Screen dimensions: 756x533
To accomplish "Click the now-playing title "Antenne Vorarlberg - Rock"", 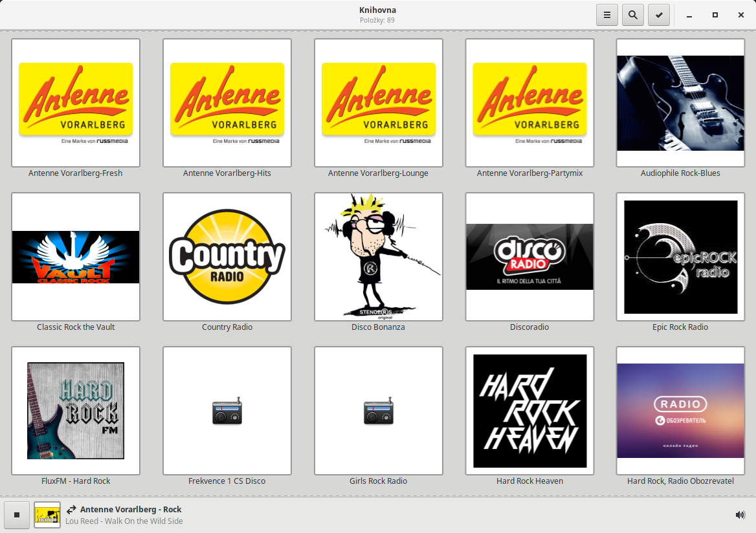I will point(131,509).
